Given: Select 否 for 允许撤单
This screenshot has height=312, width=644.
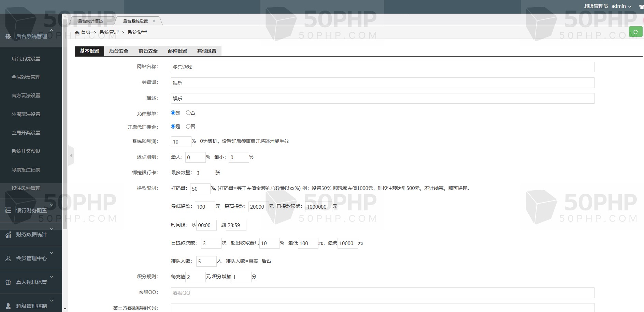Looking at the screenshot, I should coord(188,113).
